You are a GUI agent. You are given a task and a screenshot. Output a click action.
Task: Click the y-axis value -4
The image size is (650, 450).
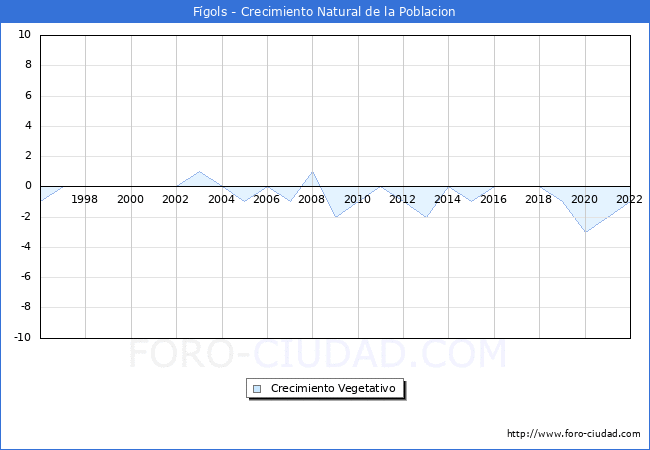[26, 247]
